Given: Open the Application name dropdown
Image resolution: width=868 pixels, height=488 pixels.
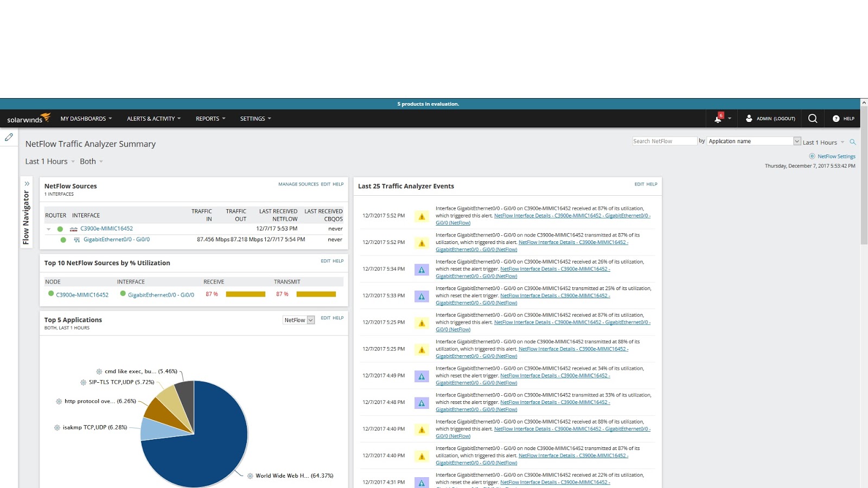Looking at the screenshot, I should [x=796, y=141].
